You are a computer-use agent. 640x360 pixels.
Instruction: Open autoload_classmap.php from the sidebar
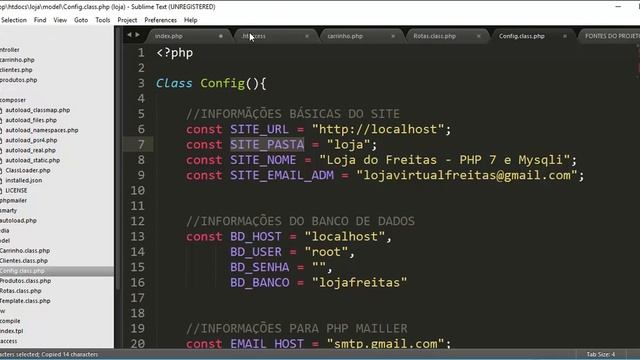pyautogui.click(x=38, y=110)
